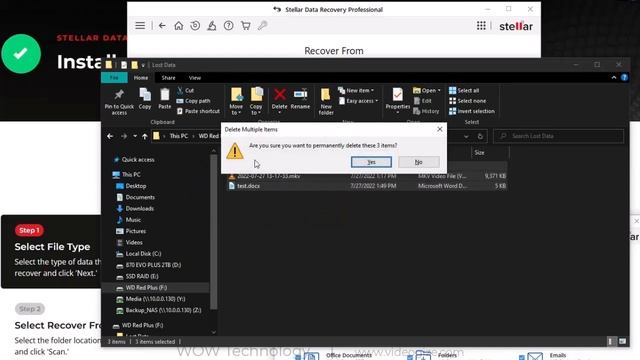Open SSD RAID (E:) drive
Viewport: 640px width, 360px height.
pos(142,276)
